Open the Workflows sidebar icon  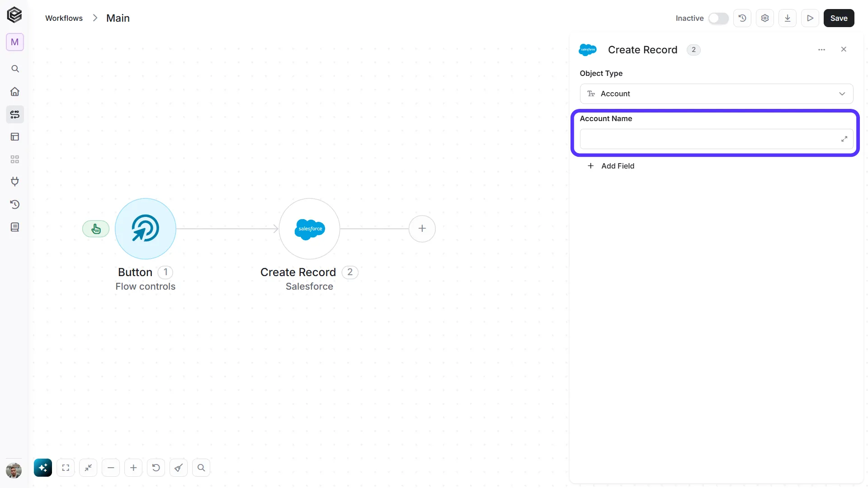coord(15,114)
